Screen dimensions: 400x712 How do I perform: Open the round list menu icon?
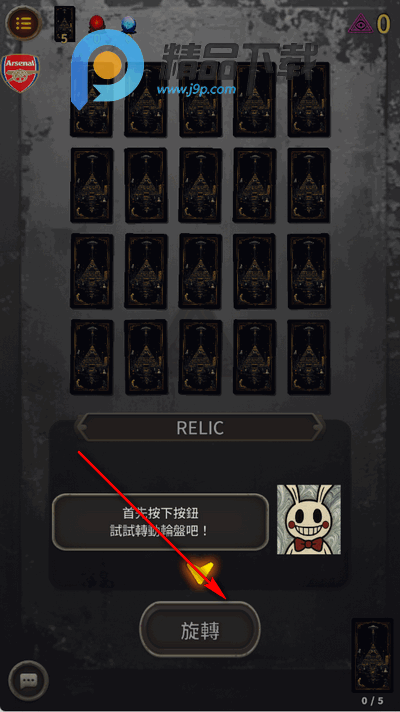click(23, 22)
